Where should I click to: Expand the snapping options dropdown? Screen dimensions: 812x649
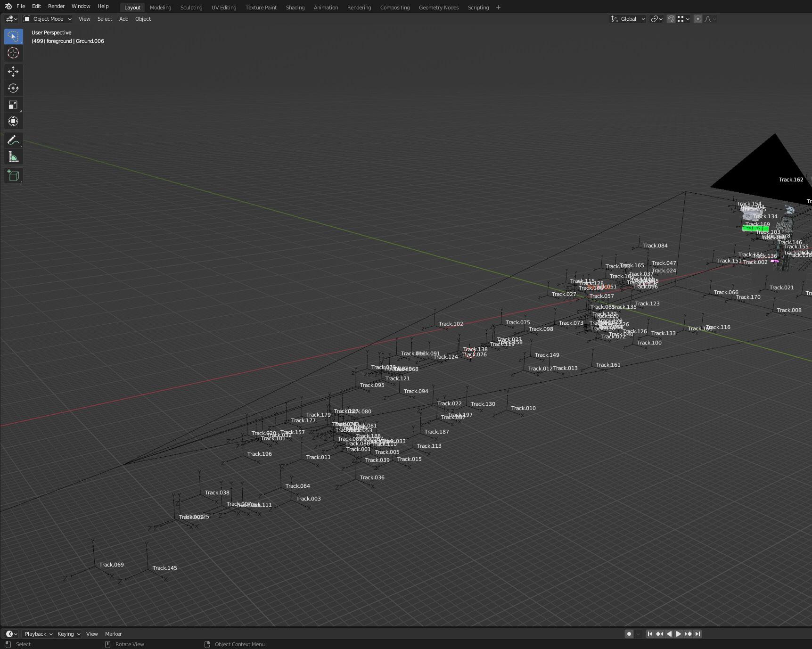click(x=683, y=19)
